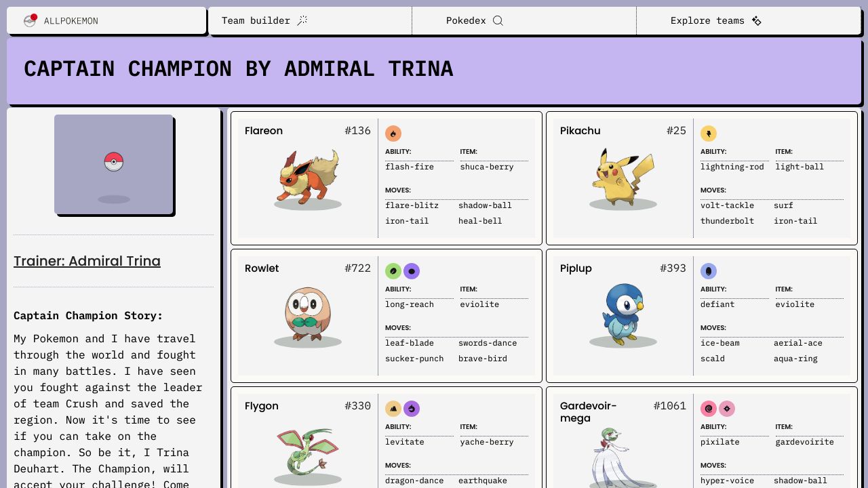Viewport: 868px width, 488px height.
Task: Click Gardevoir-mega's pink fairy type icon
Action: pyautogui.click(x=727, y=409)
